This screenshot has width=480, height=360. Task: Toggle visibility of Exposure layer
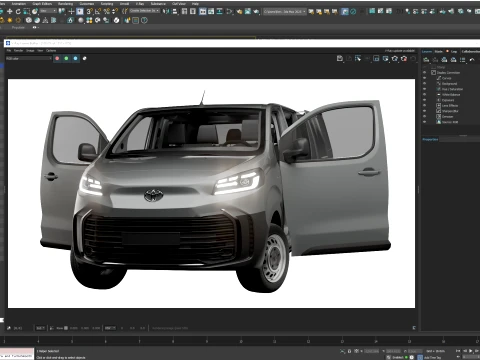(425, 100)
